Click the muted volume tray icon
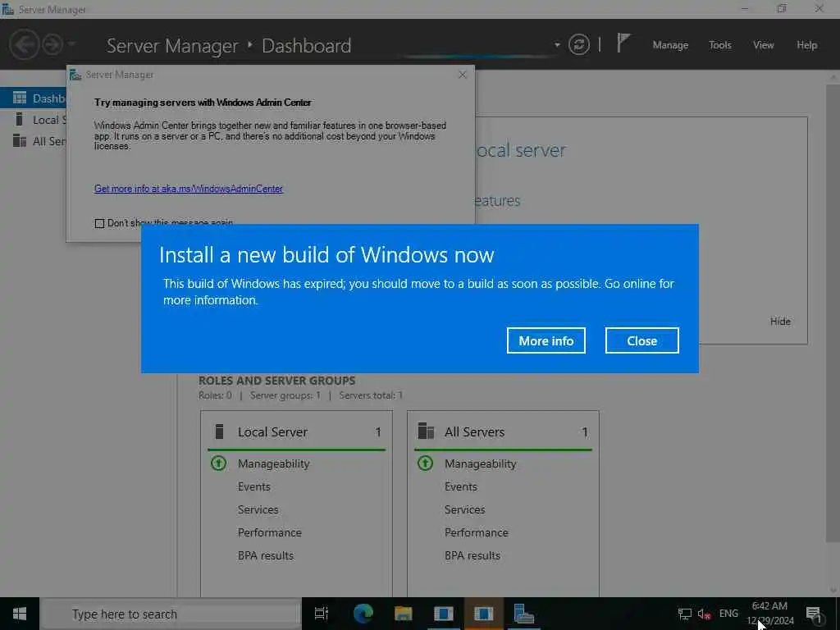 (704, 614)
